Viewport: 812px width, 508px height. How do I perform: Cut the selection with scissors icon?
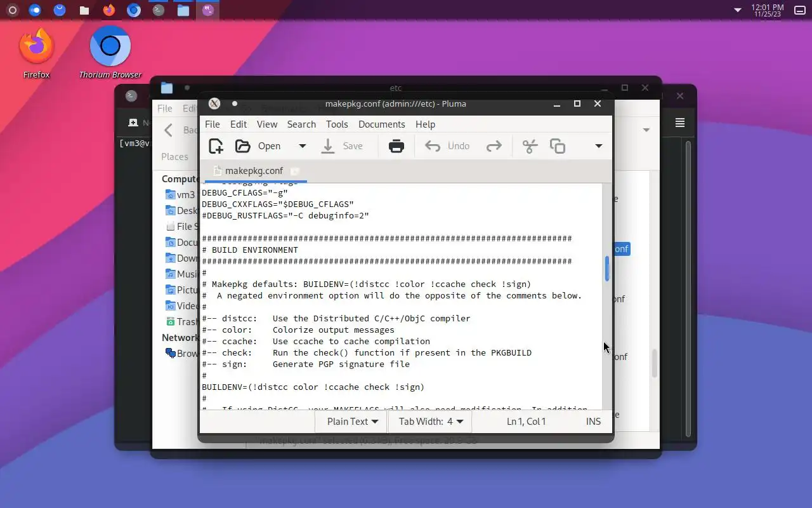pyautogui.click(x=530, y=146)
